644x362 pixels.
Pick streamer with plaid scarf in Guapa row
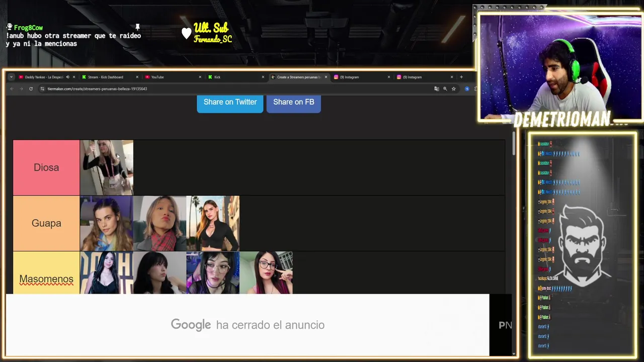[160, 223]
